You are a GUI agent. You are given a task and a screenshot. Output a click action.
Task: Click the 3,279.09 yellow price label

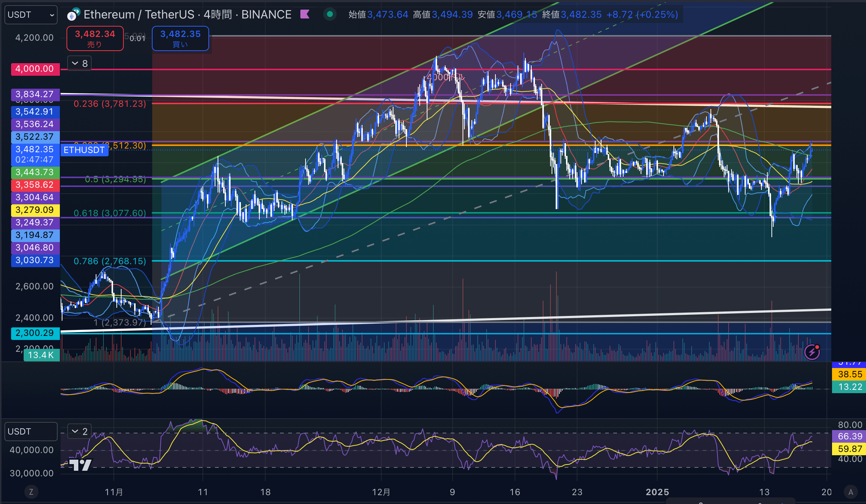click(x=35, y=210)
